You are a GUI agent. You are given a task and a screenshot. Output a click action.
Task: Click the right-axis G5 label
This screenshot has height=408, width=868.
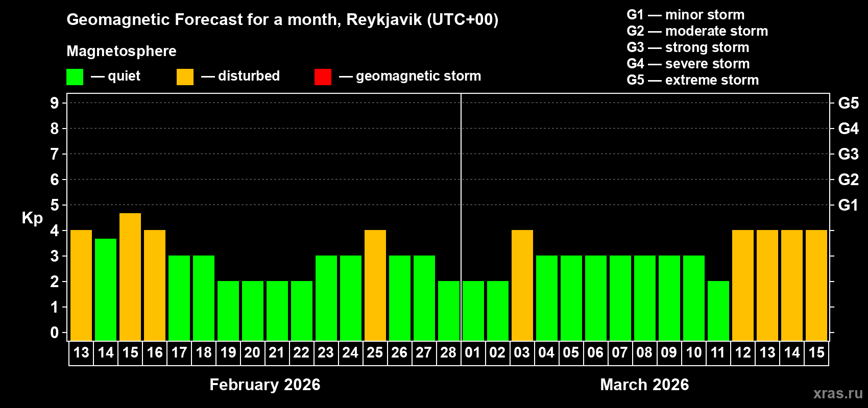point(849,103)
